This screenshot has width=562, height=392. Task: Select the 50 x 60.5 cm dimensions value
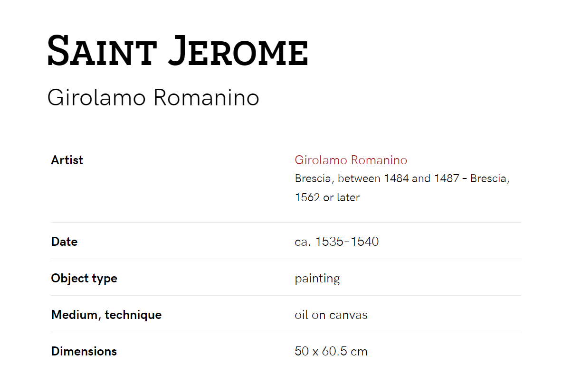[x=331, y=351]
